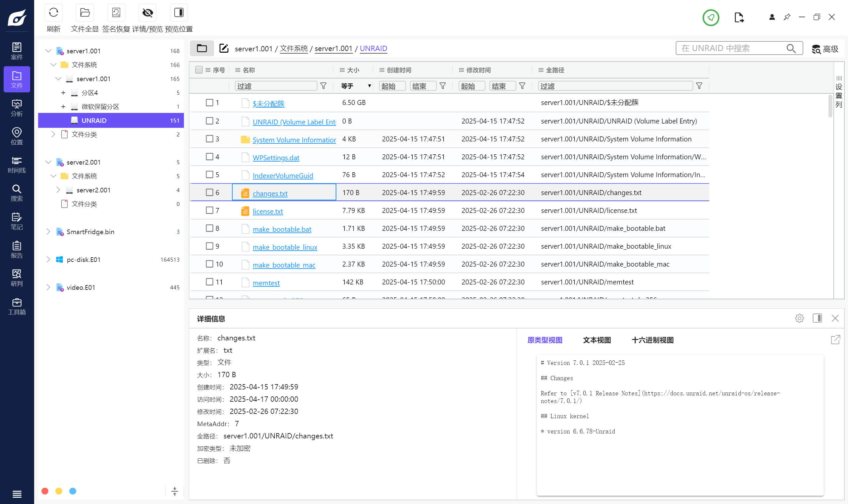Click the Refresh (刷新) toolbar icon
The image size is (848, 504).
(x=53, y=13)
